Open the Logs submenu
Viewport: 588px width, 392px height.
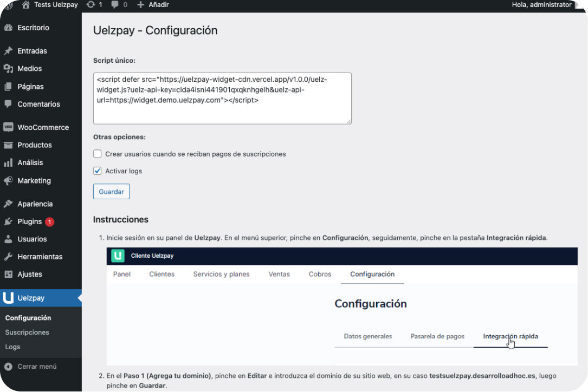(x=13, y=347)
